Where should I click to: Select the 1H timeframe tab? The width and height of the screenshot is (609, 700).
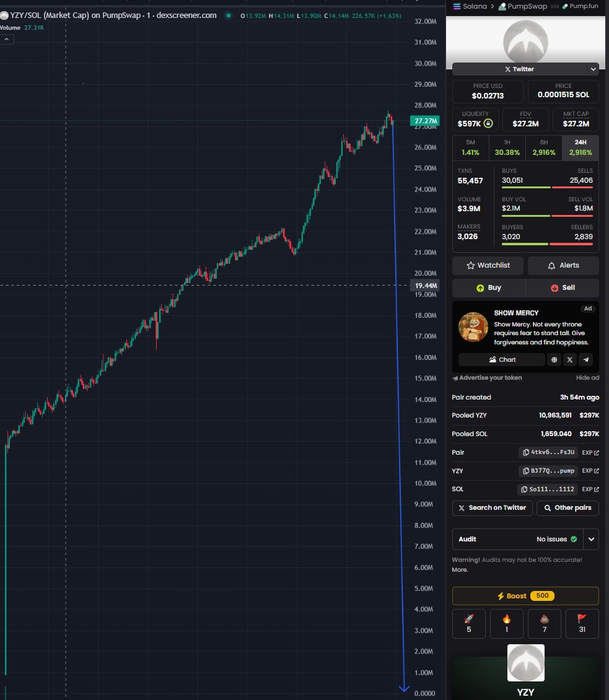pos(507,148)
